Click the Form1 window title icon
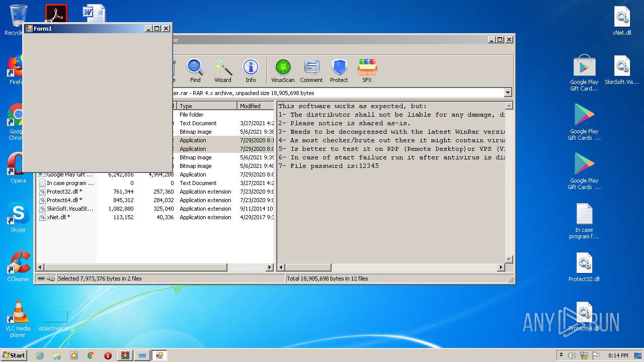Image resolution: width=644 pixels, height=362 pixels. 29,29
